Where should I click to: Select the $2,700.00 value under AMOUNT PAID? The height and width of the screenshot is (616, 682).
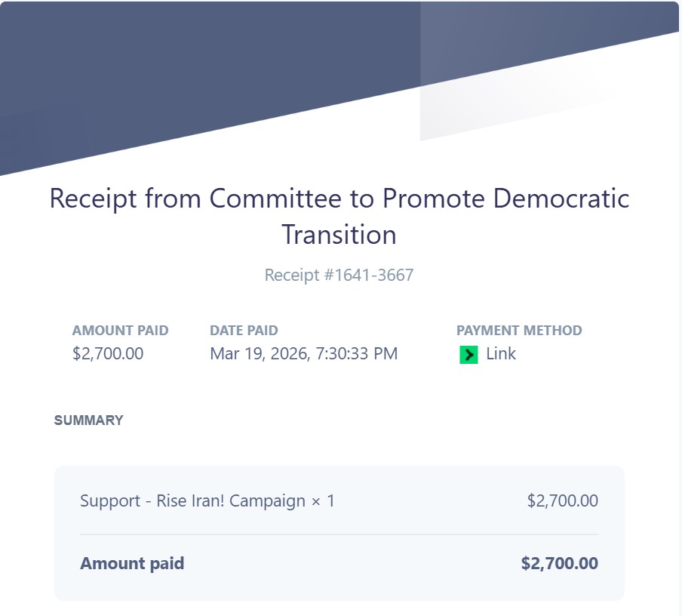tap(108, 353)
